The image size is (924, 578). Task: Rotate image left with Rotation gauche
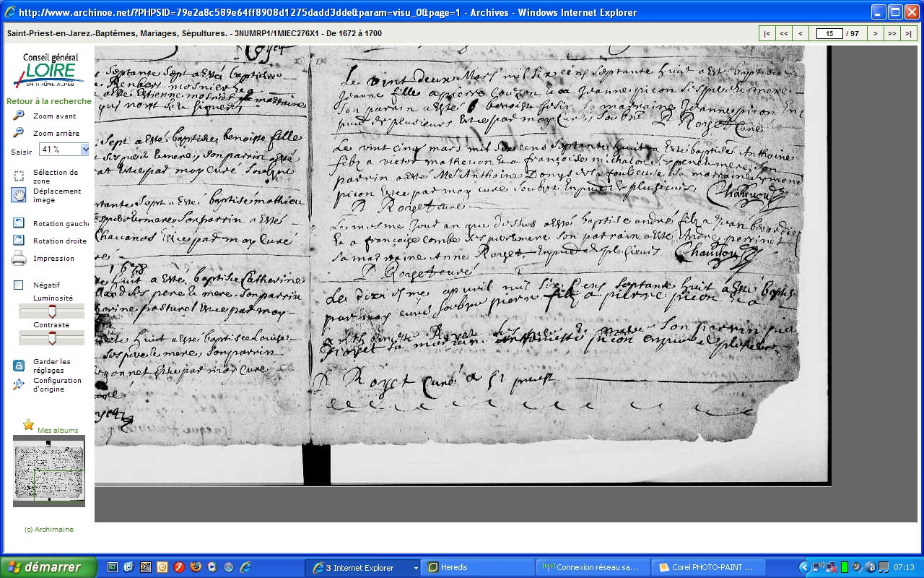[19, 223]
